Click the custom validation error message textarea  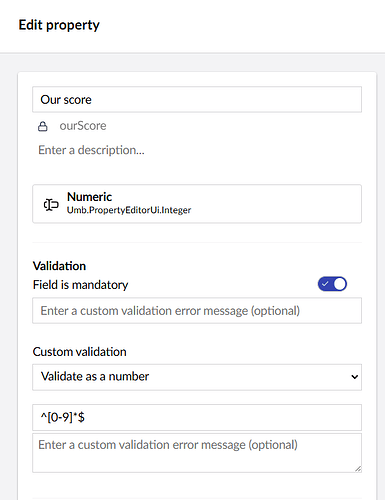click(197, 453)
